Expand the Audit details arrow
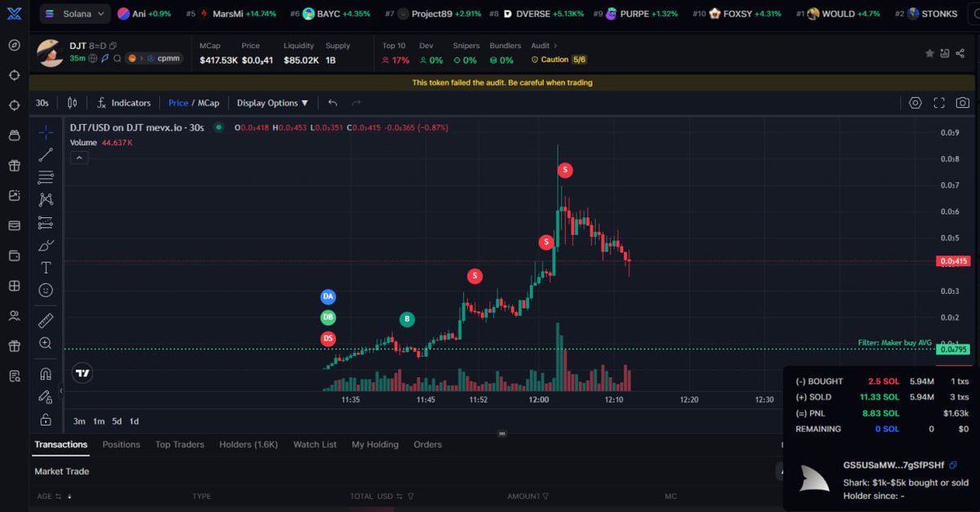This screenshot has width=980, height=512. 556,46
